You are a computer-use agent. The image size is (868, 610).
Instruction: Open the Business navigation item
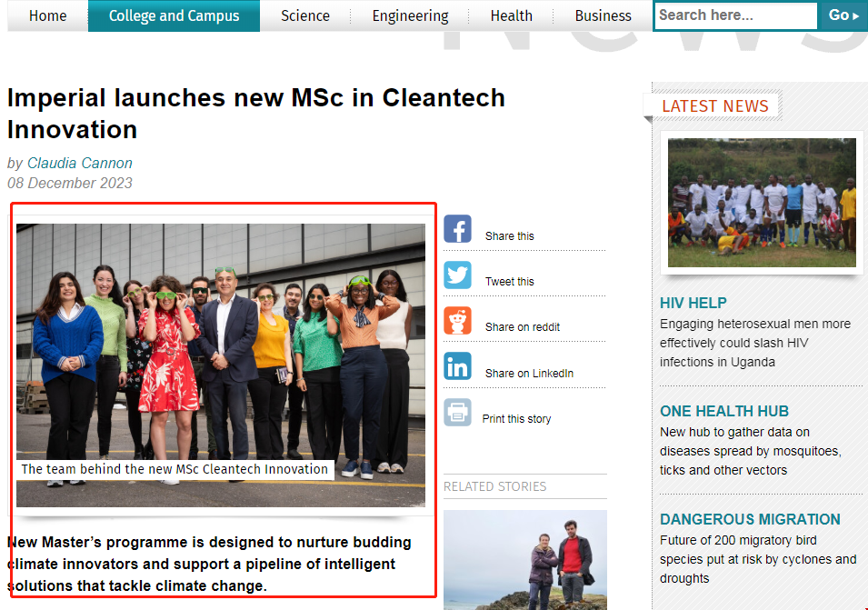tap(603, 15)
